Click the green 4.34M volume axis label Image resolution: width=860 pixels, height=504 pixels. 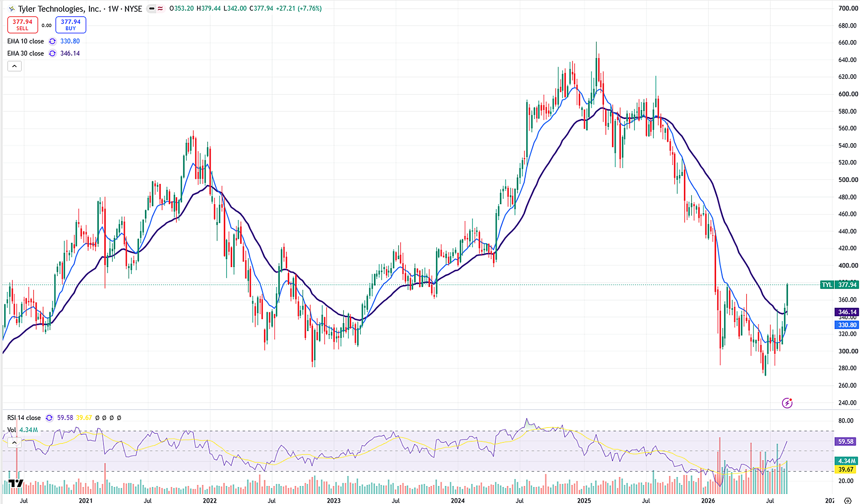tap(846, 461)
